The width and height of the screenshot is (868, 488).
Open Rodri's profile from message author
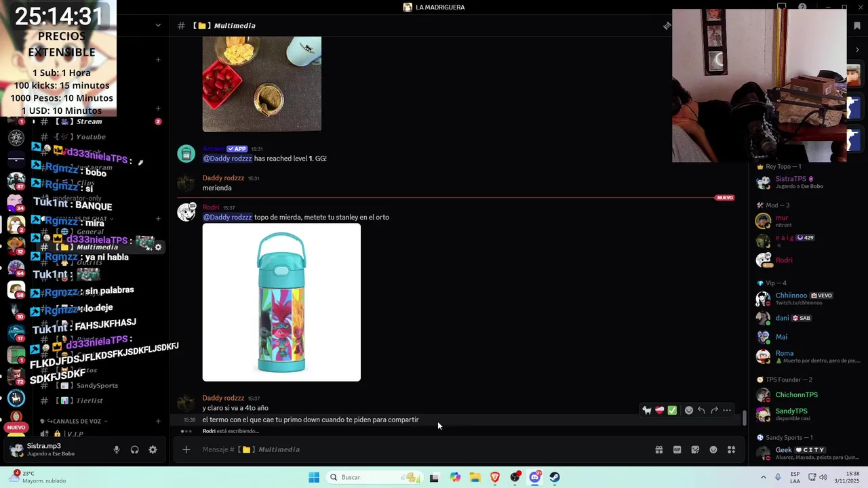(211, 207)
